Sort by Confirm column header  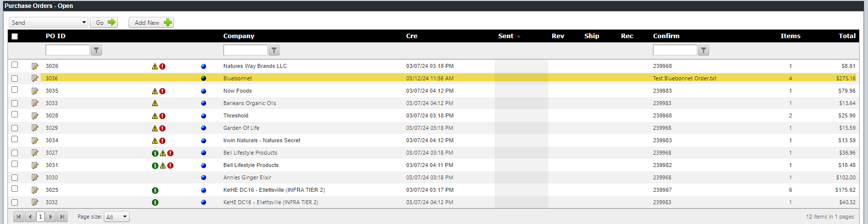point(666,36)
